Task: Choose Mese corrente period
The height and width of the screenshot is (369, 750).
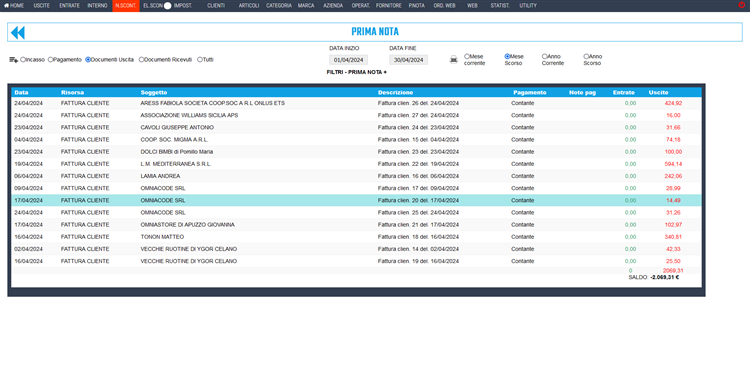Action: click(466, 56)
